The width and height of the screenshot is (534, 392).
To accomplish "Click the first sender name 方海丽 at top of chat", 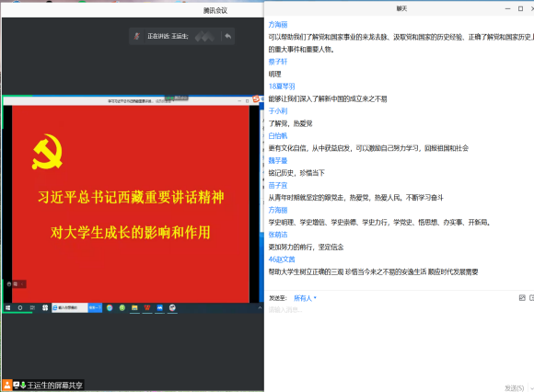I will [278, 25].
